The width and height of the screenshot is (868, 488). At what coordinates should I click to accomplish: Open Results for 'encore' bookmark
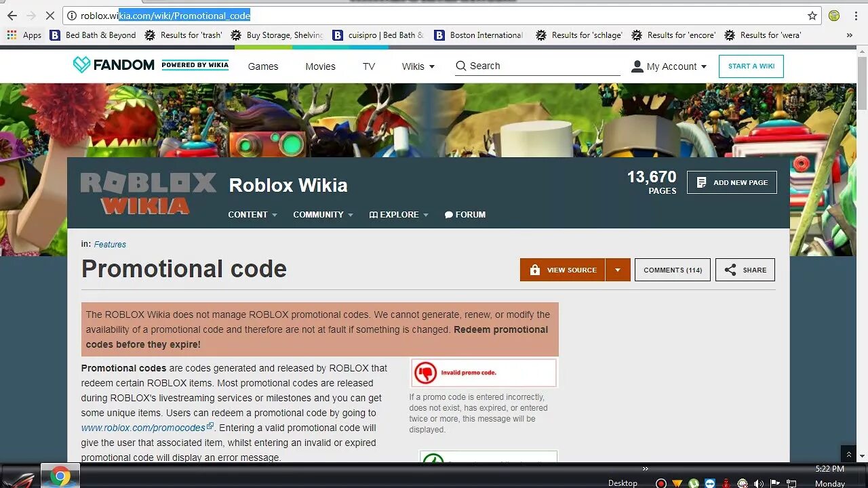[673, 35]
